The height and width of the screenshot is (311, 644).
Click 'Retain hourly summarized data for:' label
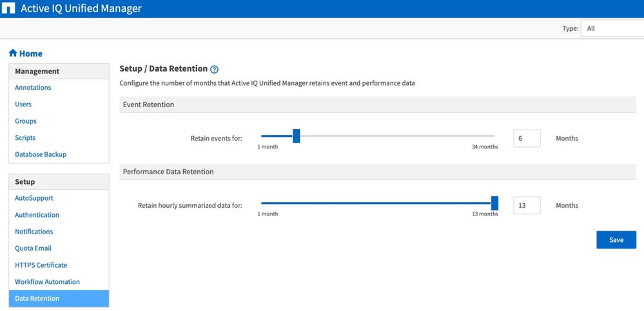190,205
